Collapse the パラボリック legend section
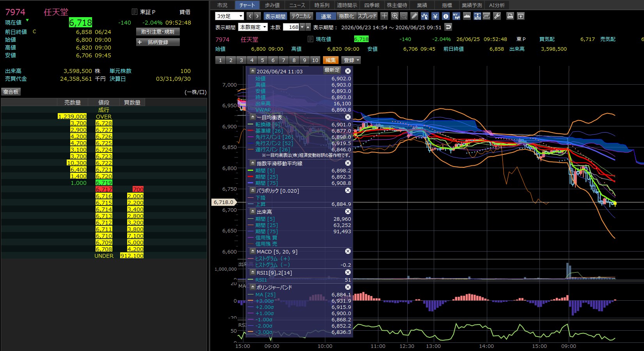 pyautogui.click(x=252, y=190)
